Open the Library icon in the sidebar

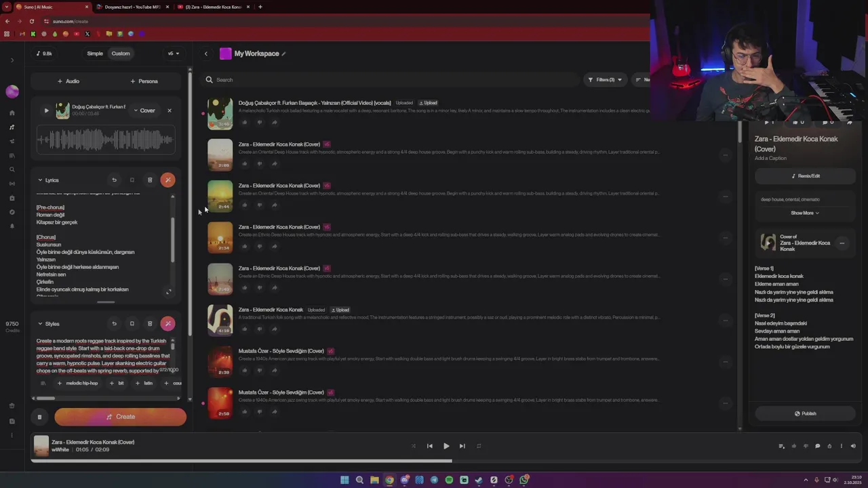pyautogui.click(x=12, y=155)
